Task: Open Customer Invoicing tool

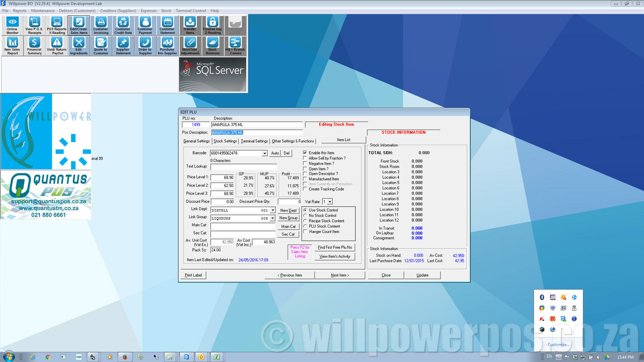Action: (x=101, y=25)
